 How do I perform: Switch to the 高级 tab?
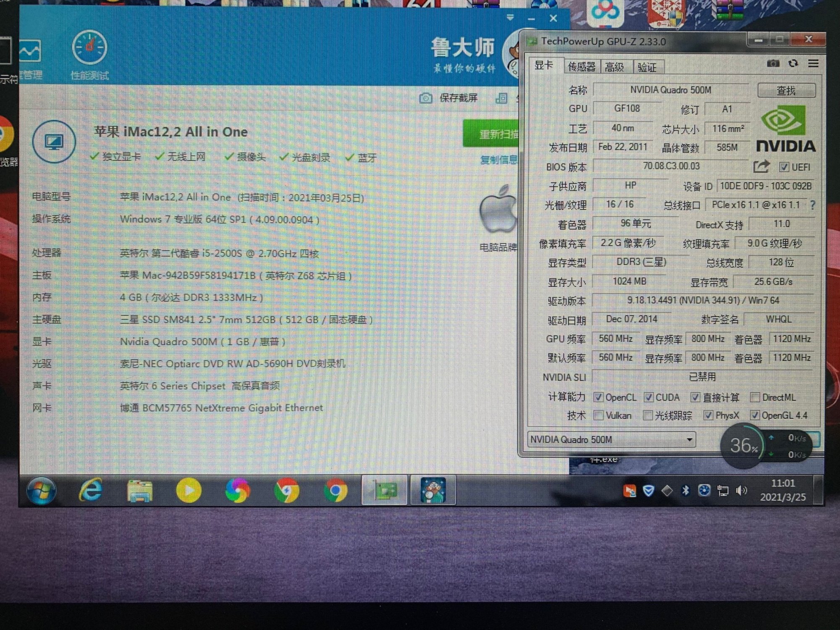click(614, 67)
